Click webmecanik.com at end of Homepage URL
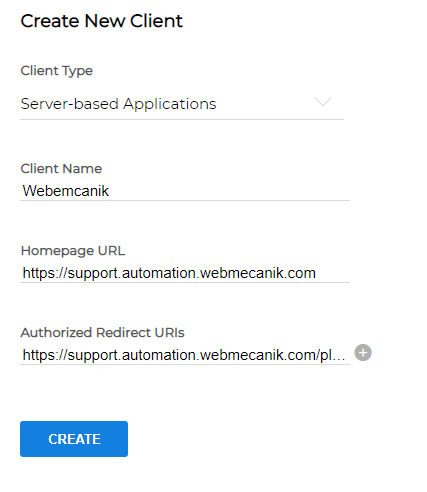This screenshot has height=492, width=427. pyautogui.click(x=258, y=273)
